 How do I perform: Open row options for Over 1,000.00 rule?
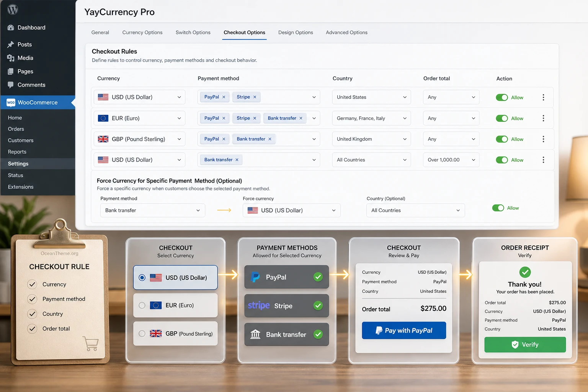pos(543,160)
